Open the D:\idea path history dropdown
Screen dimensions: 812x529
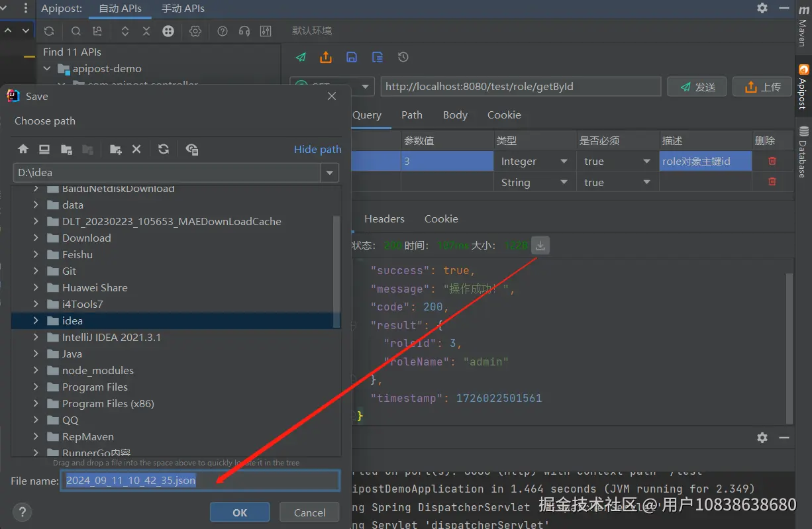[329, 173]
